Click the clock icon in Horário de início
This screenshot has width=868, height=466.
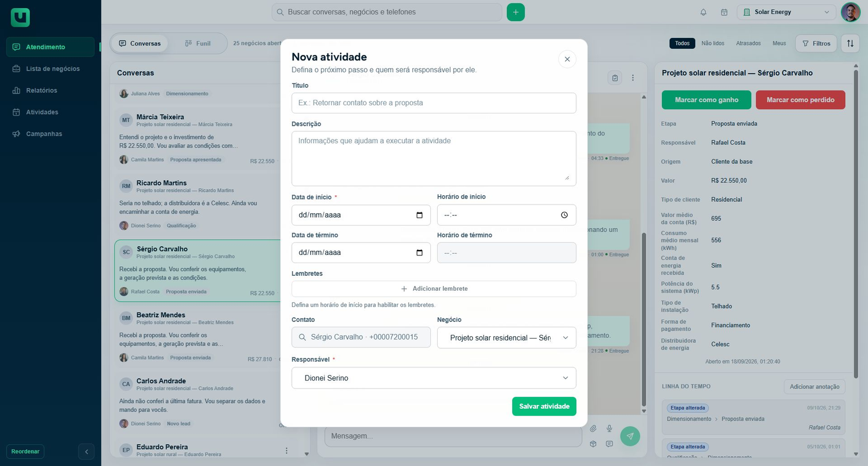pos(564,215)
